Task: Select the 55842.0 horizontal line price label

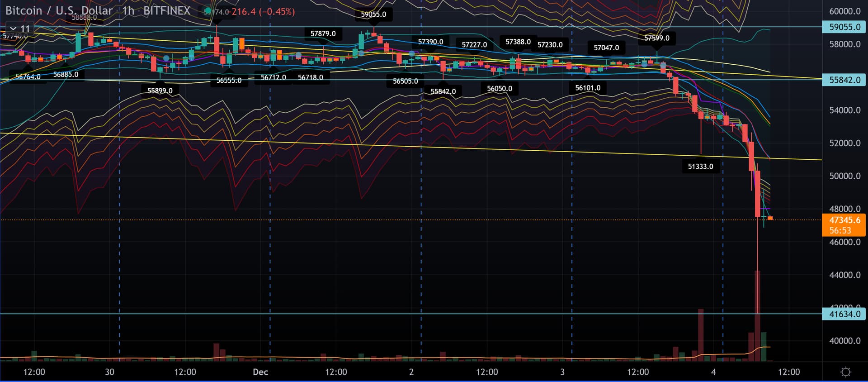Action: (x=844, y=80)
